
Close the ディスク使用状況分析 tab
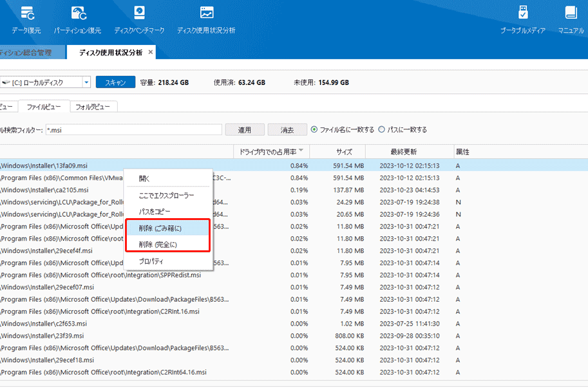[x=151, y=52]
